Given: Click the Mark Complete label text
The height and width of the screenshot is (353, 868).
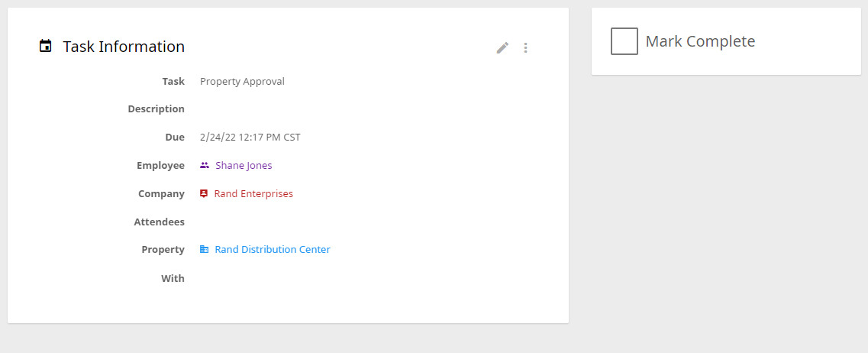Looking at the screenshot, I should point(700,41).
